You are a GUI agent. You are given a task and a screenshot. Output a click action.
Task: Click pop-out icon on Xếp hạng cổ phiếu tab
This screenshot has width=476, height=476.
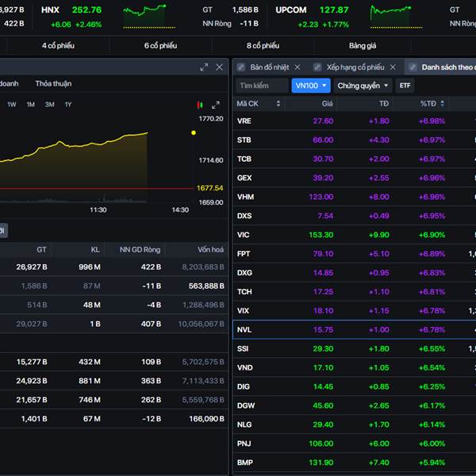[318, 67]
